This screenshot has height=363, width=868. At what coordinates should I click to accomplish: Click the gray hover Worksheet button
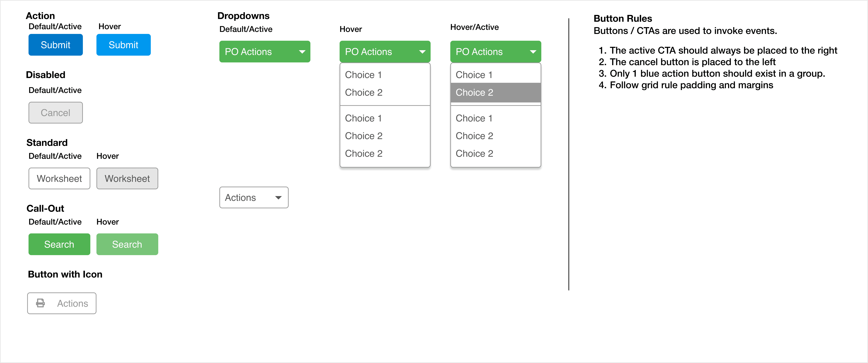tap(127, 178)
